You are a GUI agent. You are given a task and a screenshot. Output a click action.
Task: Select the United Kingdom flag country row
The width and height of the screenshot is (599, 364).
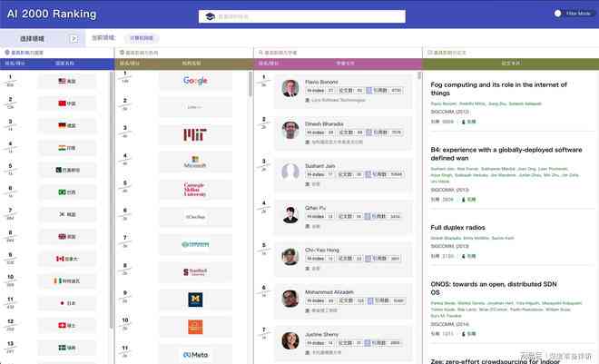(x=67, y=236)
